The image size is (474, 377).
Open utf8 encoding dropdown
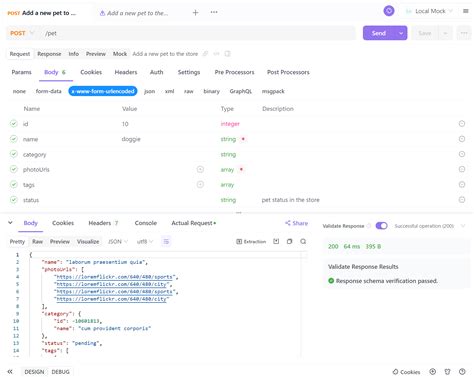click(145, 241)
